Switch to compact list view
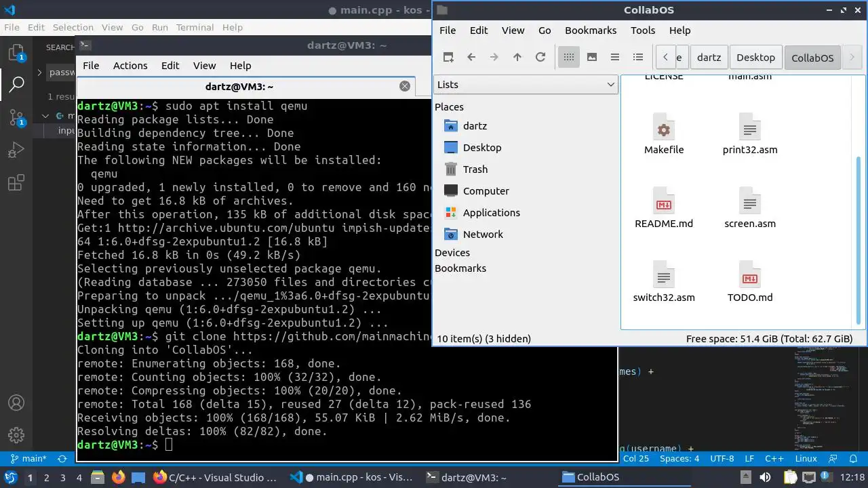The height and width of the screenshot is (488, 868). point(615,57)
